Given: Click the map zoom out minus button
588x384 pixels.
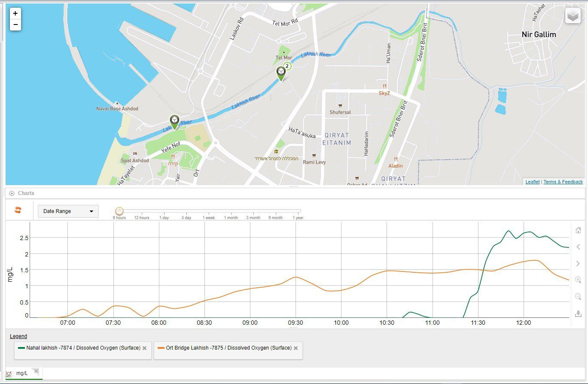Looking at the screenshot, I should [x=15, y=25].
